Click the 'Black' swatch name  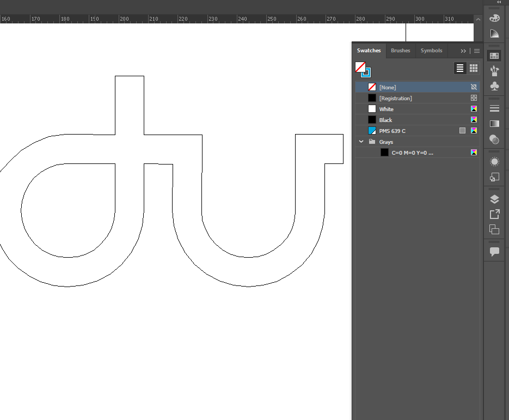pos(385,120)
